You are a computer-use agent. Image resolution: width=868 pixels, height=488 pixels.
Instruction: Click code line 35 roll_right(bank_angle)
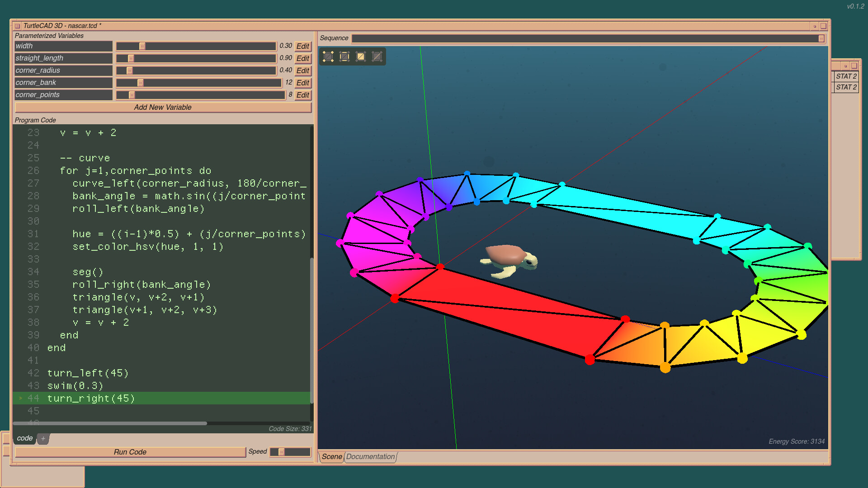coord(142,284)
